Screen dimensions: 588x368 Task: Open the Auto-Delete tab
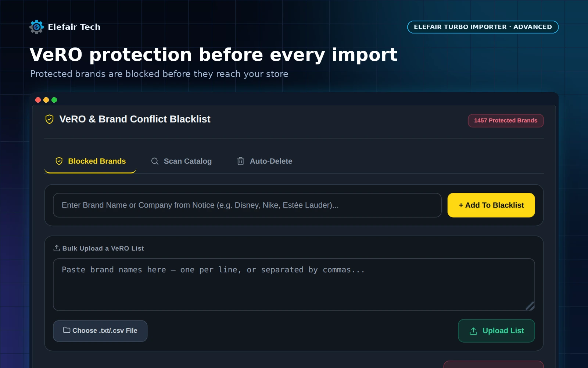265,161
